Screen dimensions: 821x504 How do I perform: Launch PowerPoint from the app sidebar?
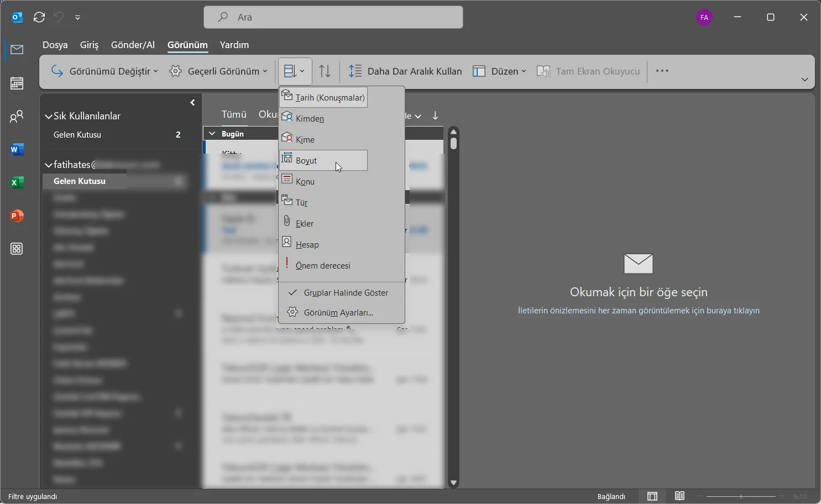coord(17,216)
